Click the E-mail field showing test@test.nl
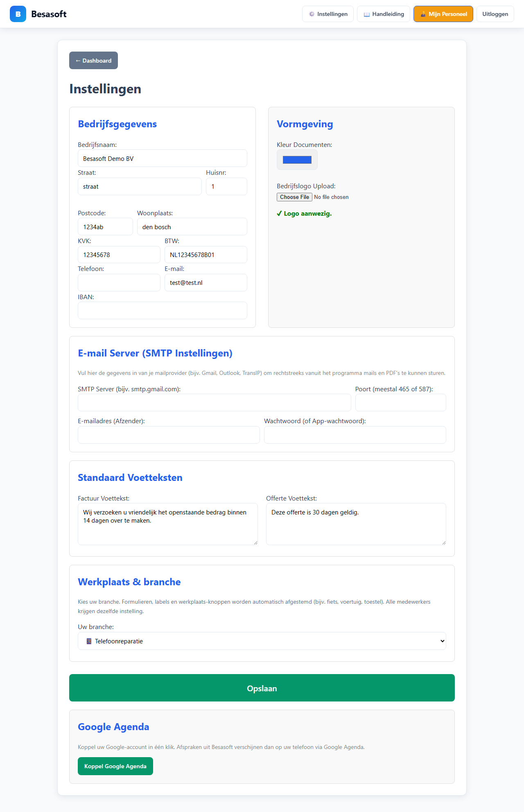 pyautogui.click(x=206, y=282)
